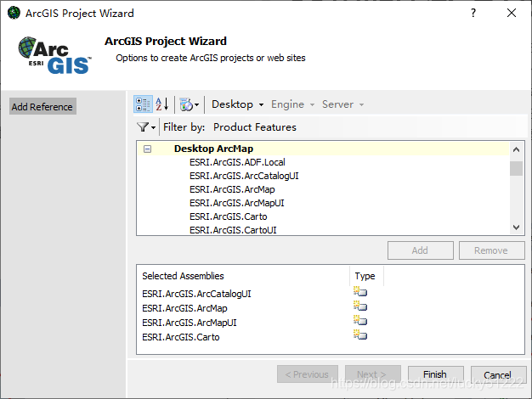Click the Previous button
Screen dimensions: 532x399
(x=308, y=374)
